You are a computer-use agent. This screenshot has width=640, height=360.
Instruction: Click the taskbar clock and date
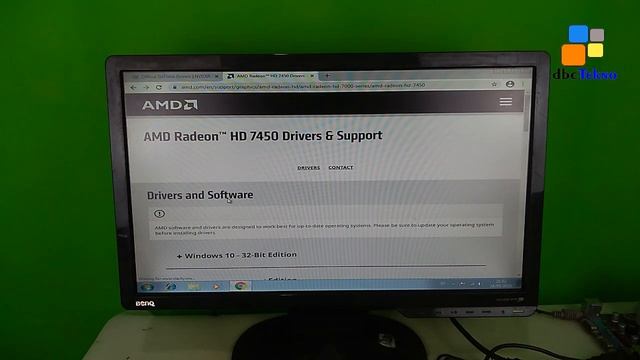click(x=500, y=284)
